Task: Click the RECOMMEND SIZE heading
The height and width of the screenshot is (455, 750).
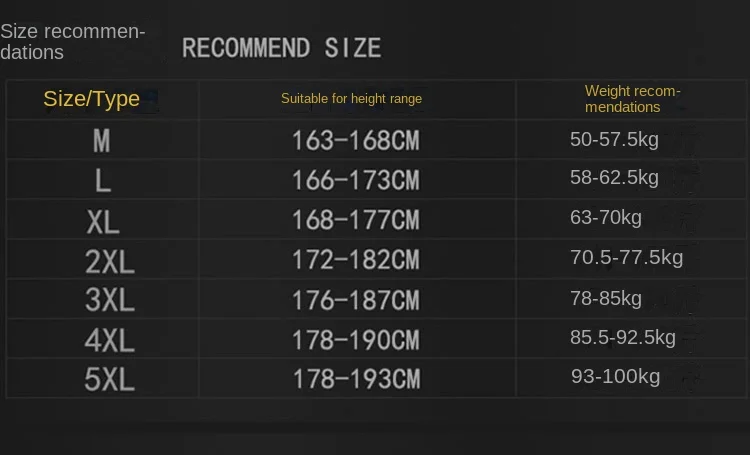Action: 281,48
